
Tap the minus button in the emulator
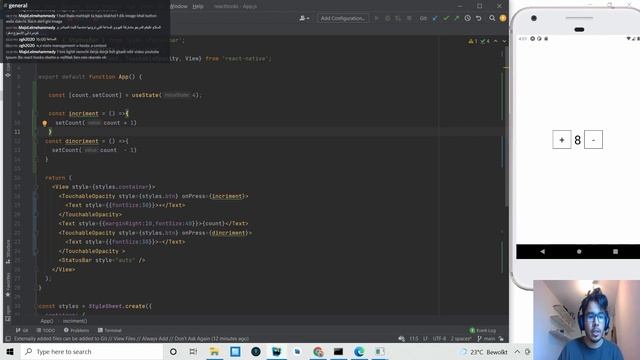[593, 140]
